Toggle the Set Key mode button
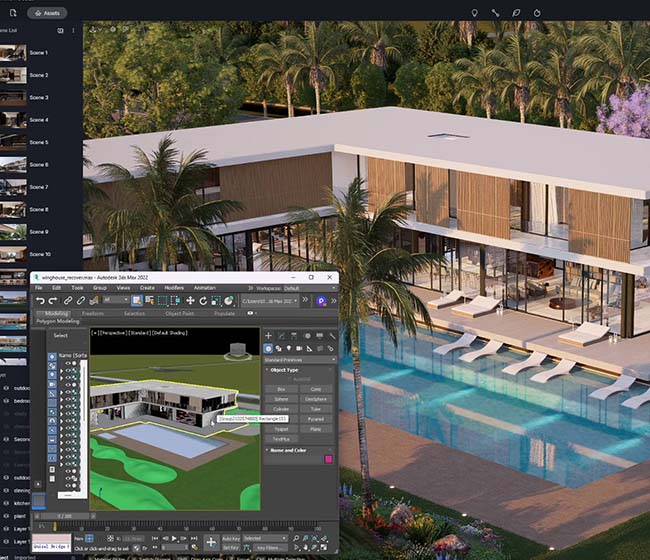Screen dimensions: 650x560 [x=231, y=548]
